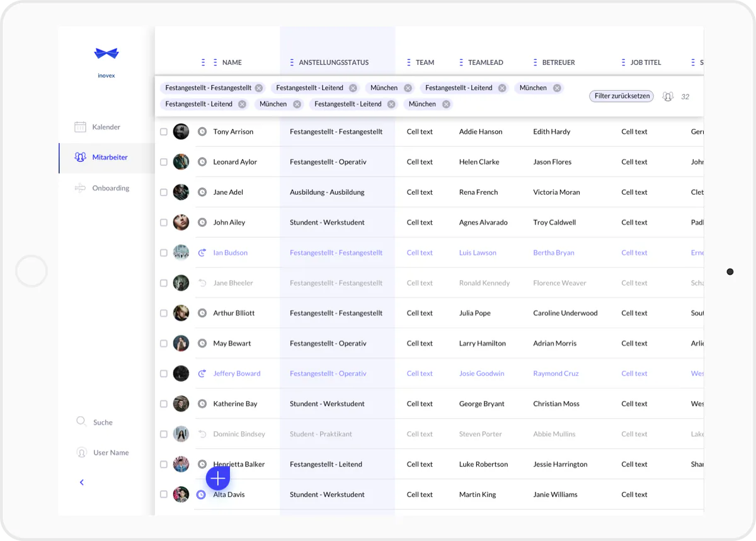This screenshot has height=541, width=756.
Task: Click the Betreuer cell "Caroline Underwood"
Action: click(x=565, y=313)
